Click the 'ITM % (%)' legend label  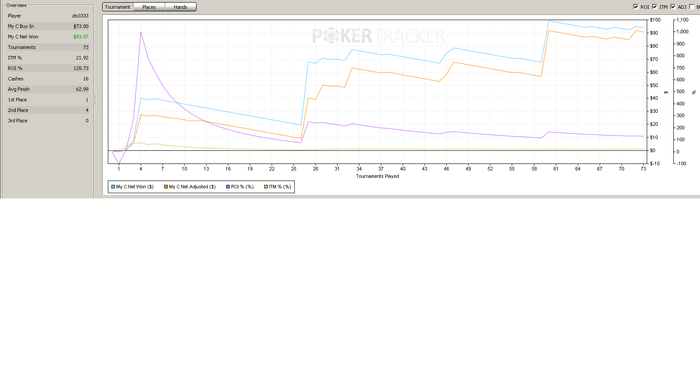click(x=280, y=187)
